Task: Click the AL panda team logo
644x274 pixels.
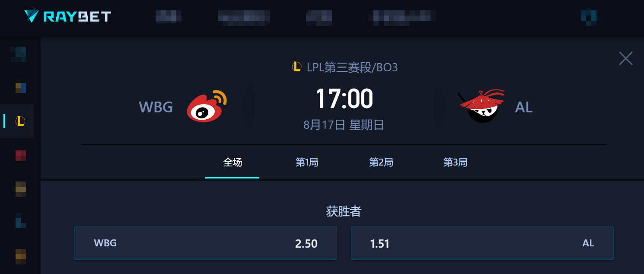Action: tap(481, 106)
